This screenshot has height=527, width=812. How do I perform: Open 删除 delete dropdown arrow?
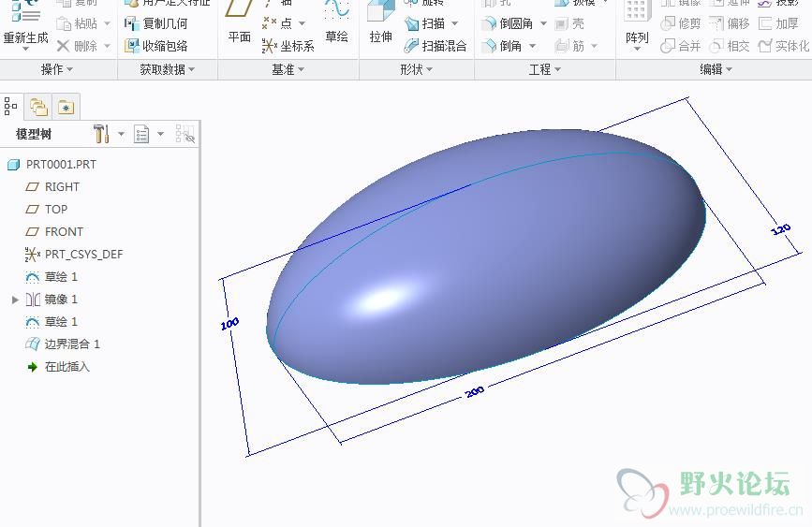click(x=107, y=46)
